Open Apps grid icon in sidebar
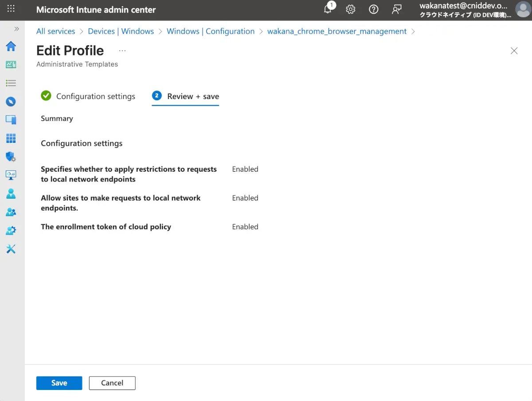532x401 pixels. (x=11, y=138)
